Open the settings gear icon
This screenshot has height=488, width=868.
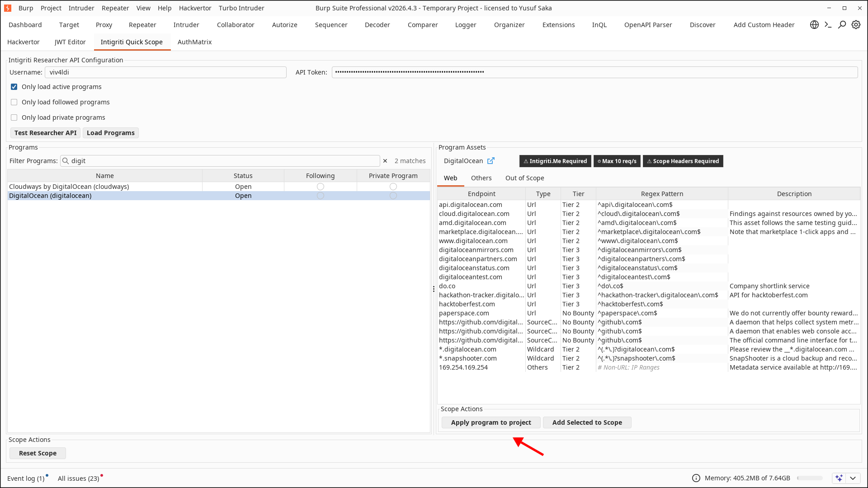856,25
